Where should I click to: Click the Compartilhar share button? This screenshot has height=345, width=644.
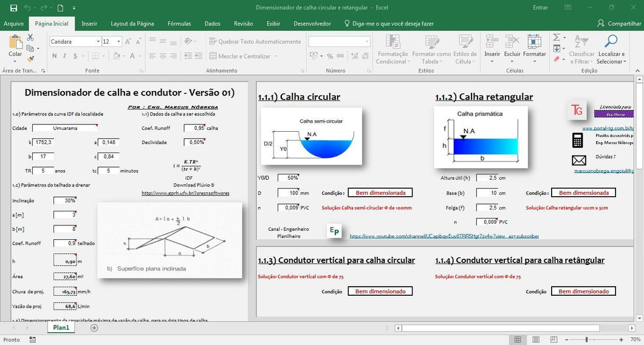point(619,24)
